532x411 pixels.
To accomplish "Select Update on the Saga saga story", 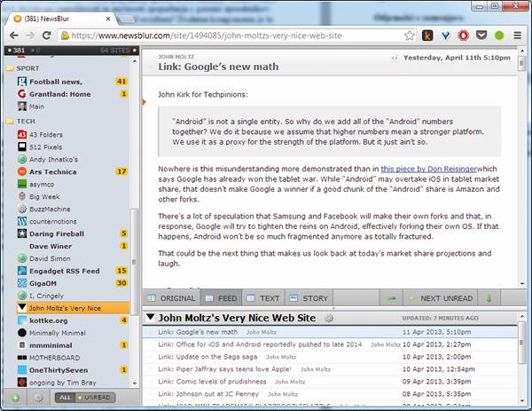I will click(330, 357).
